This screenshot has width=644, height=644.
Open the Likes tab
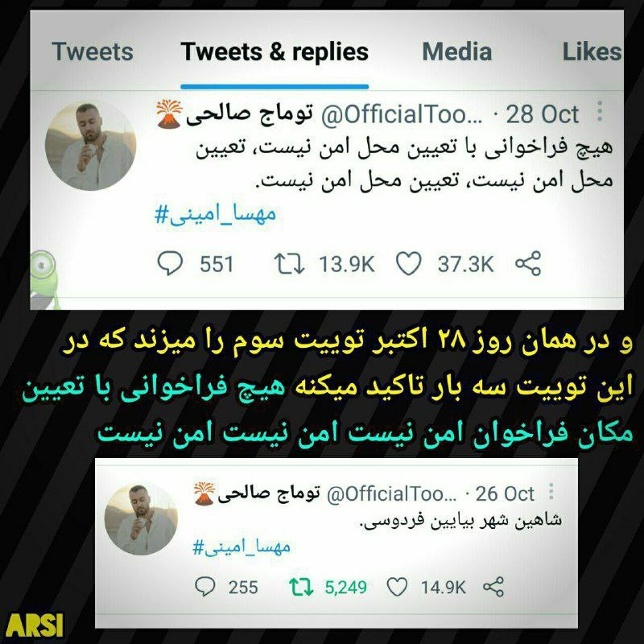click(592, 52)
